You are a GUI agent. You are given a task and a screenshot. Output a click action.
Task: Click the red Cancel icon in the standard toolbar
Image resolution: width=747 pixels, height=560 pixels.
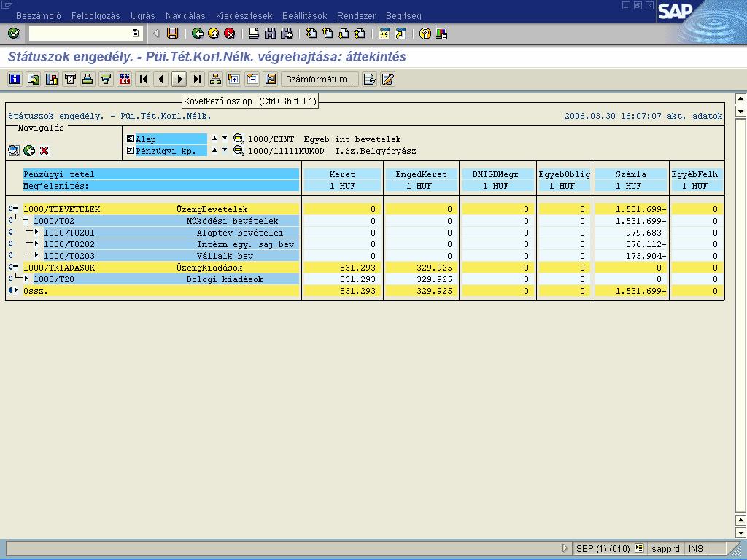click(x=230, y=34)
